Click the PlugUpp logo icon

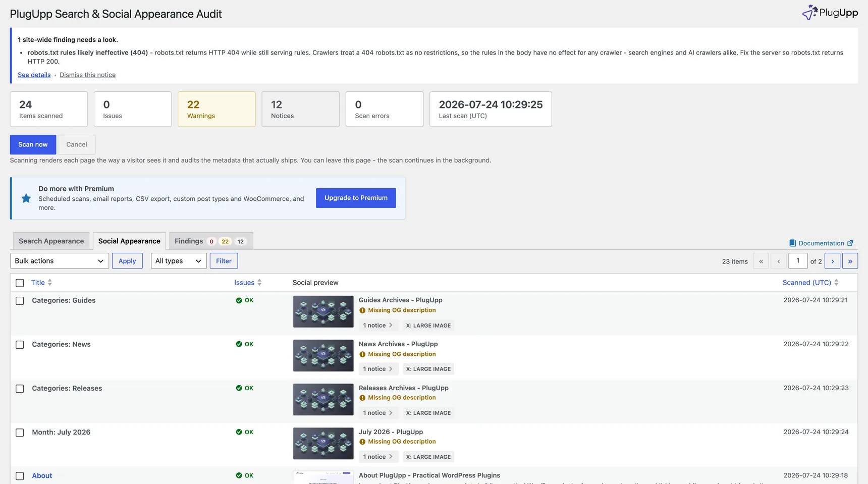pyautogui.click(x=809, y=13)
